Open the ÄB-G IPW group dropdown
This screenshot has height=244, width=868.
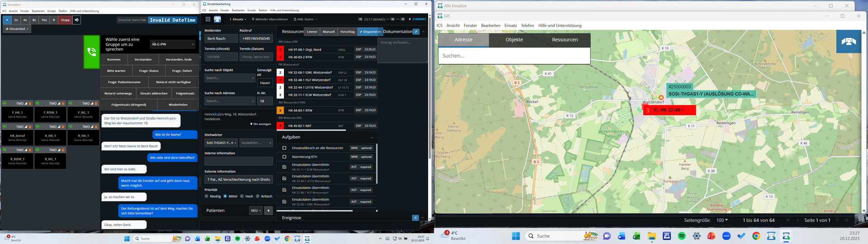click(173, 44)
